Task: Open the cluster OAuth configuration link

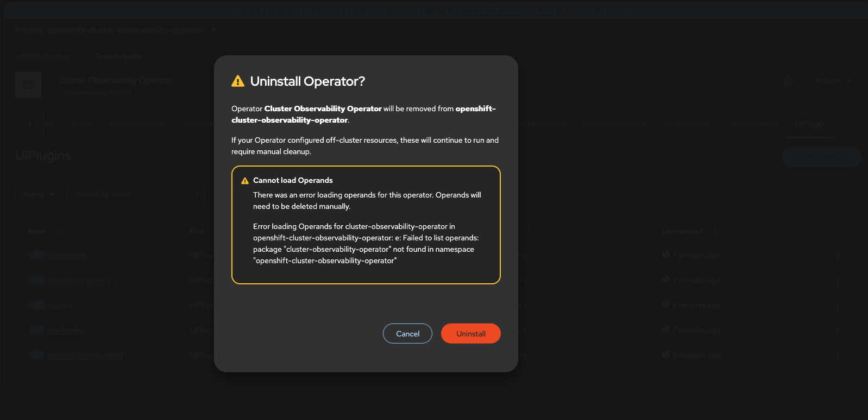Action: (x=506, y=10)
